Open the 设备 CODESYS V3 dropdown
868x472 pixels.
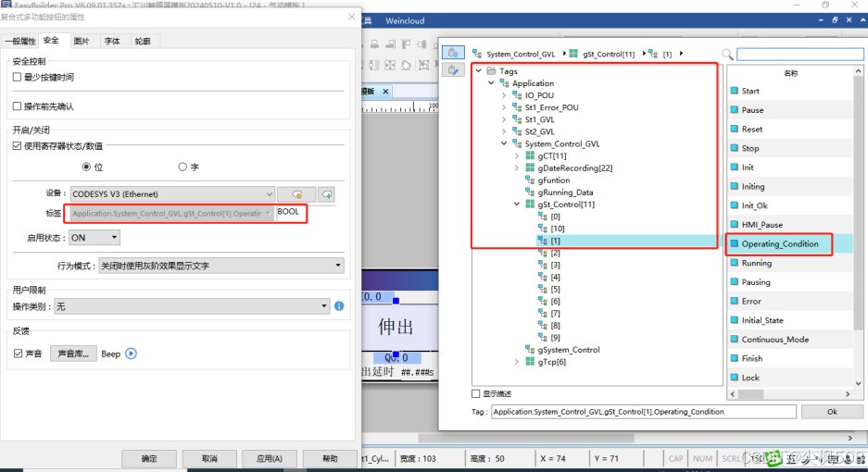(x=172, y=194)
